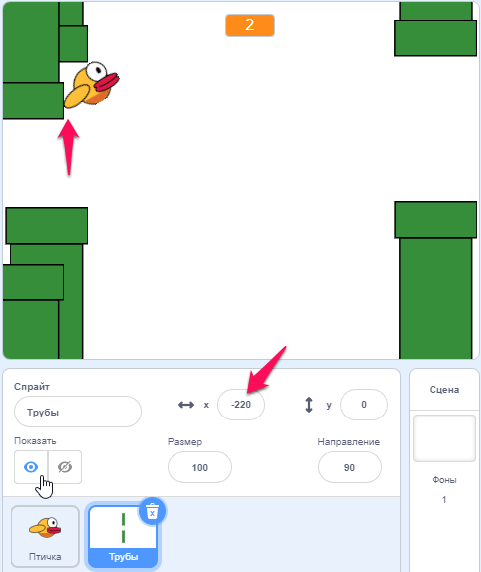The image size is (481, 572).
Task: Click the show sprite eye icon
Action: point(31,467)
